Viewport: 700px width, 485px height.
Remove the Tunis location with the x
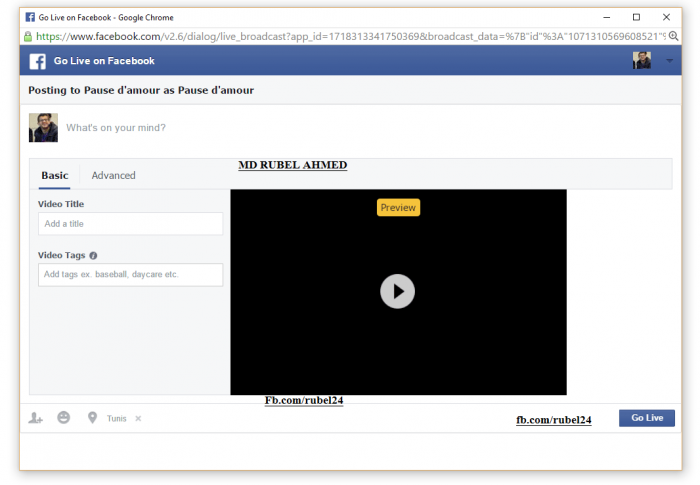point(138,418)
